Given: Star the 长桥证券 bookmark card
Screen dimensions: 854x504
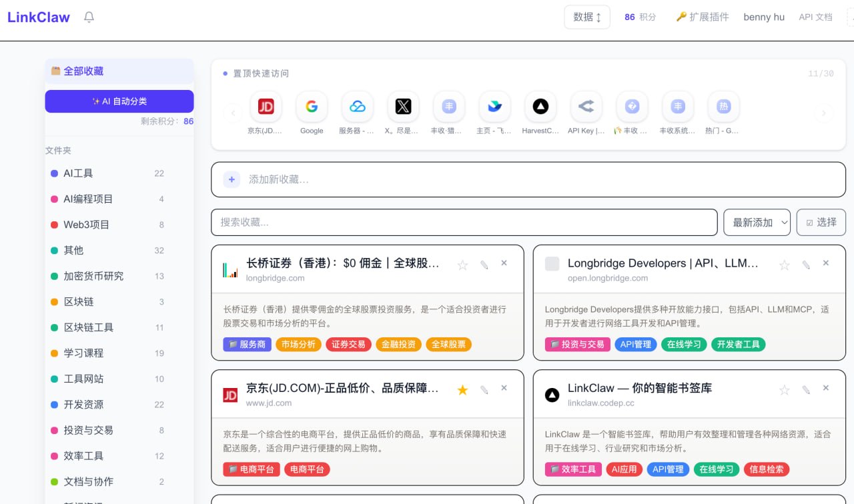Looking at the screenshot, I should [x=462, y=265].
